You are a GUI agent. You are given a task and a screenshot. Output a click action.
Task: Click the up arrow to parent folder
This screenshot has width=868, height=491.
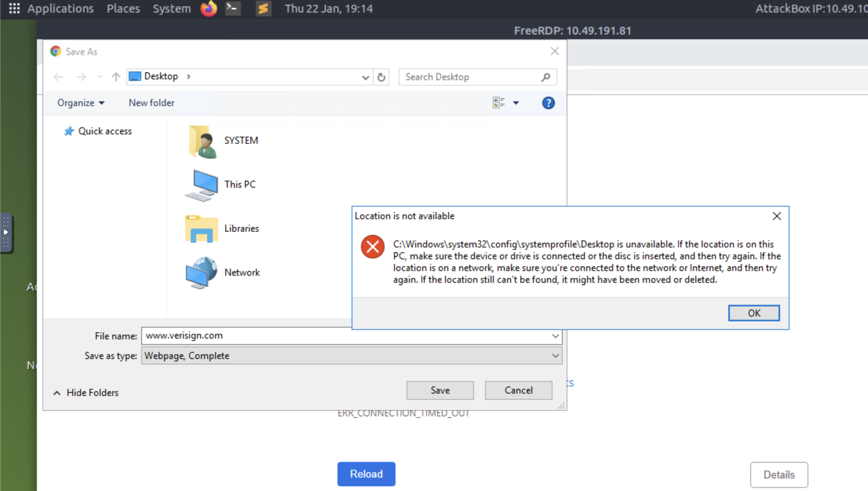pos(116,77)
